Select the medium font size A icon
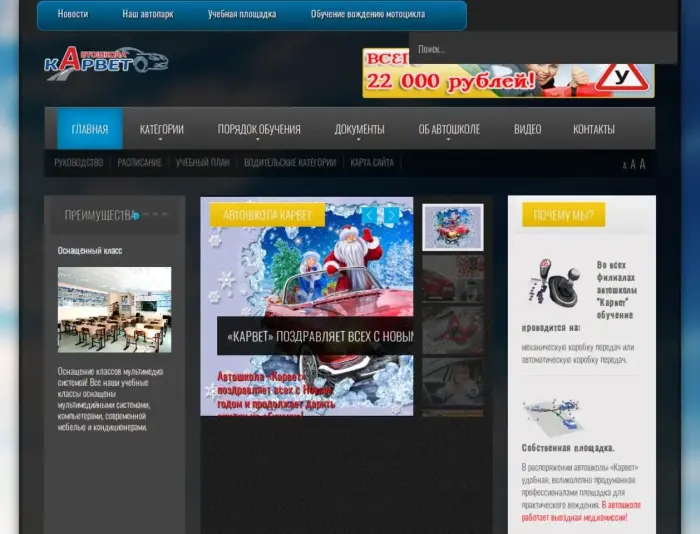Image resolution: width=700 pixels, height=534 pixels. click(x=633, y=165)
